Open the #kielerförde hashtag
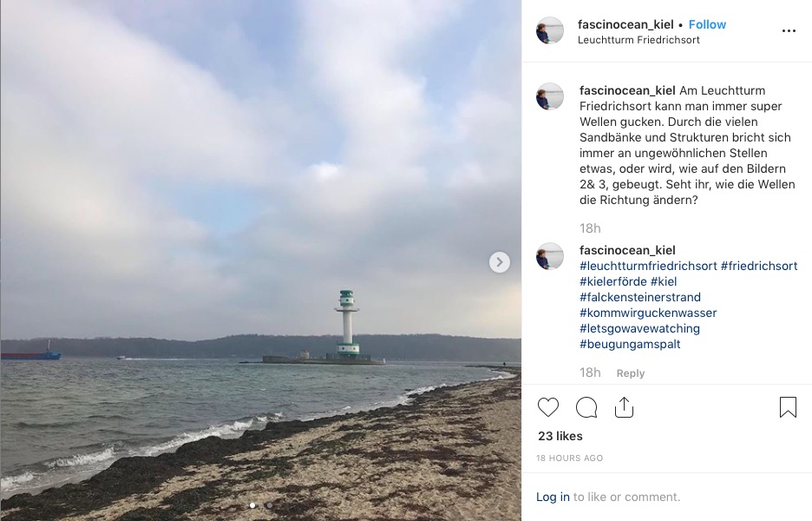The image size is (812, 521). click(x=613, y=281)
